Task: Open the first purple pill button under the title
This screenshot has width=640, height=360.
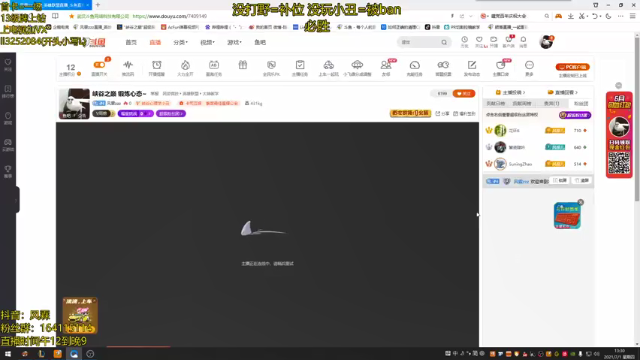Action: 136,113
